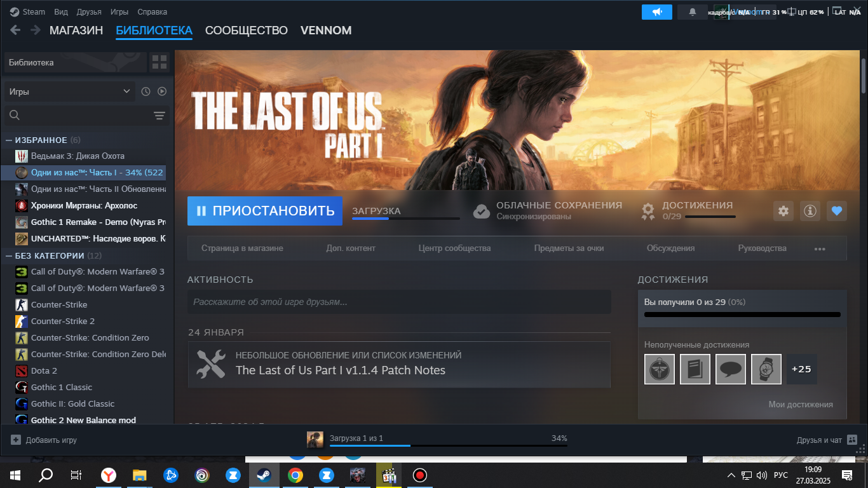Open Руководства link
The width and height of the screenshot is (868, 488).
pyautogui.click(x=762, y=248)
